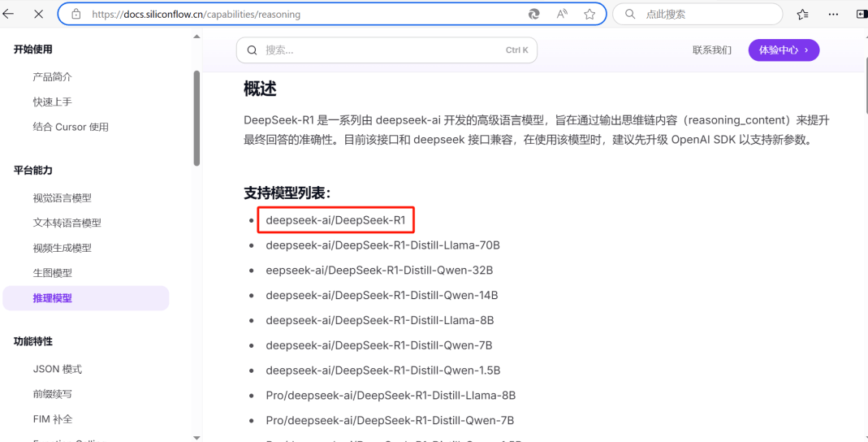Image resolution: width=868 pixels, height=442 pixels.
Task: Click the magnifier icon in the browser search box
Action: (x=630, y=15)
